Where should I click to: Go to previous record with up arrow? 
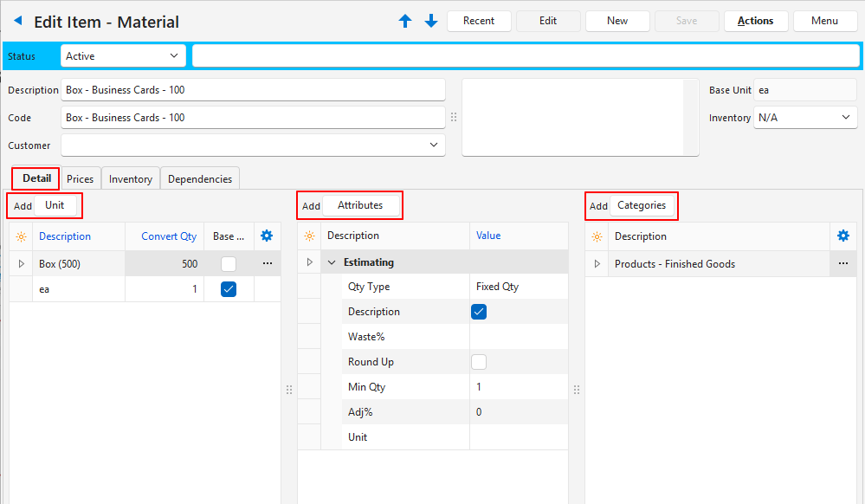click(405, 21)
